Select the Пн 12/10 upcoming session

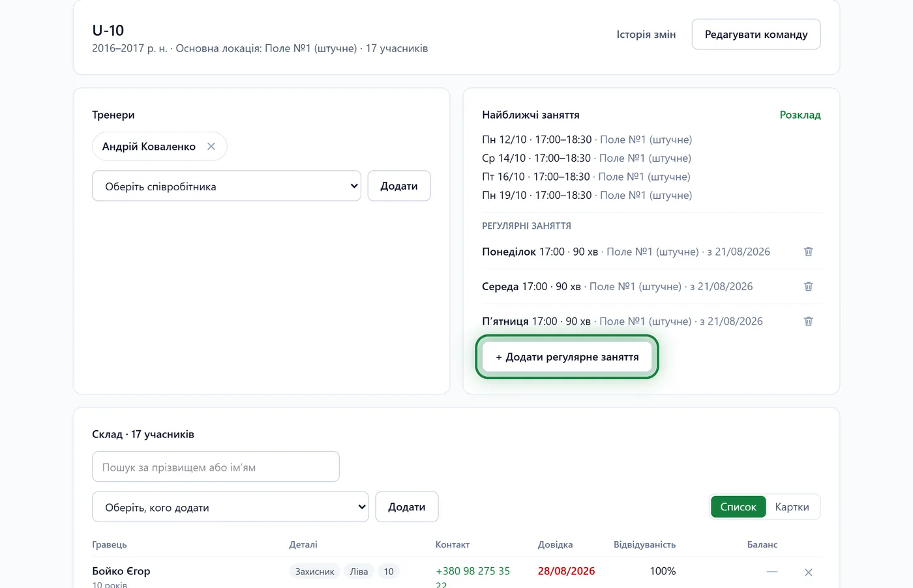[587, 140]
